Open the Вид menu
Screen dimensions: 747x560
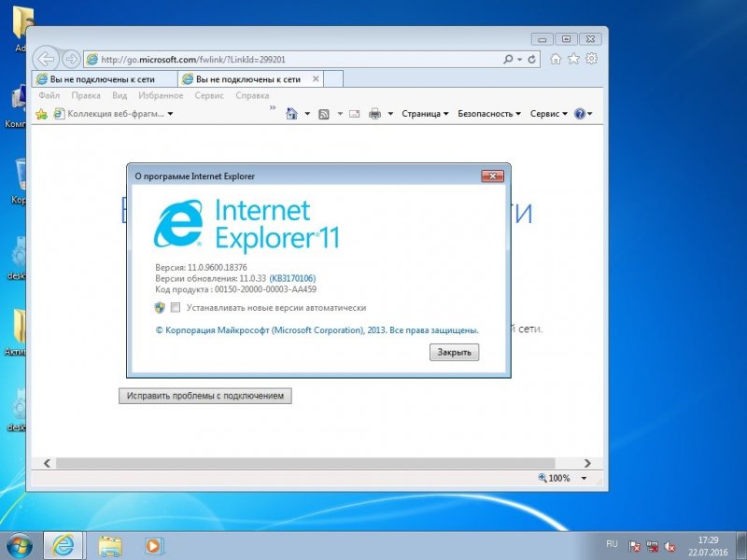tap(120, 95)
